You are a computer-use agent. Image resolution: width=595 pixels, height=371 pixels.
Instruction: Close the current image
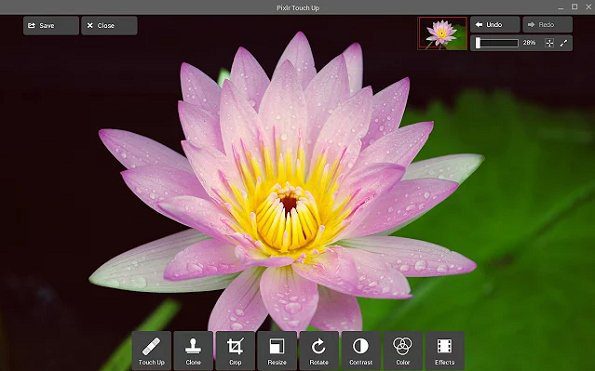[x=109, y=25]
